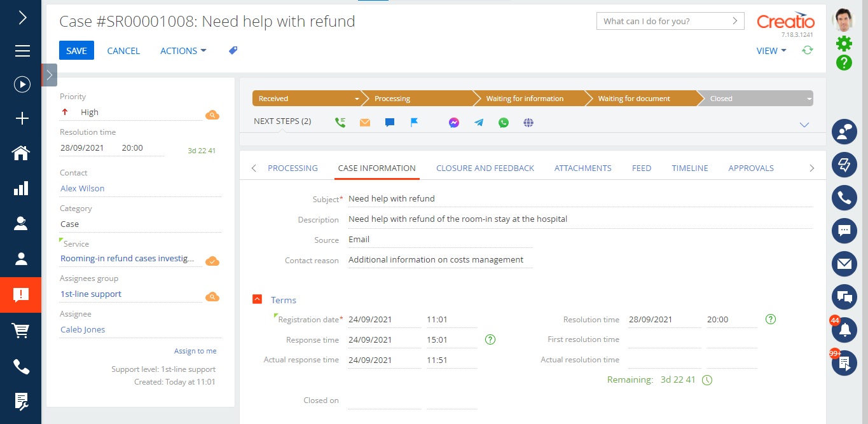Image resolution: width=868 pixels, height=424 pixels.
Task: Collapse the Terms section
Action: coord(257,299)
